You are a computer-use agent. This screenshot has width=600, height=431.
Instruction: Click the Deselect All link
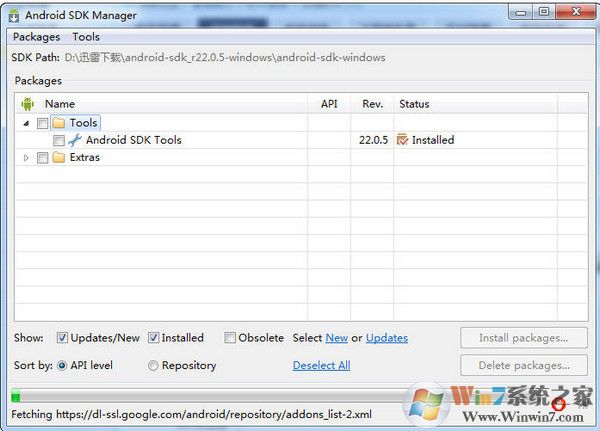(x=321, y=366)
